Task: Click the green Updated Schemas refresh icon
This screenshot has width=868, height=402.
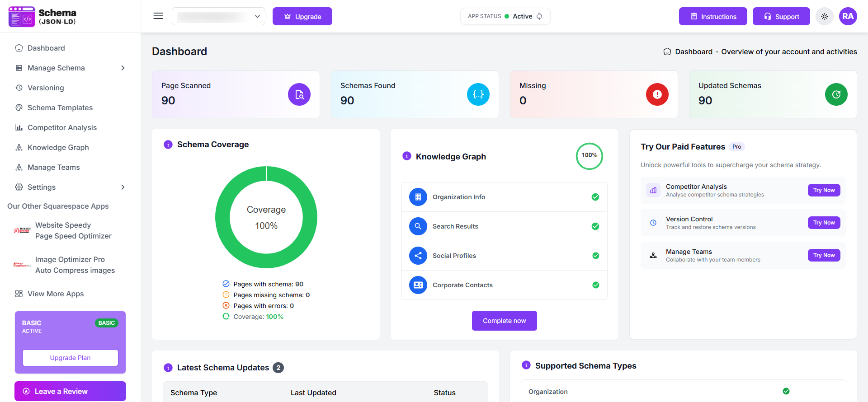Action: [x=836, y=94]
